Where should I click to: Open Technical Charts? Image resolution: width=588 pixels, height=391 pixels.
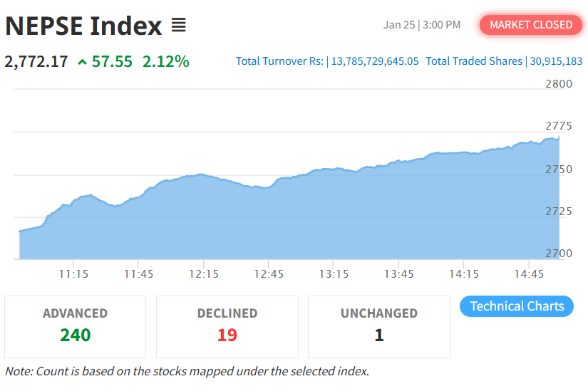[x=517, y=306]
